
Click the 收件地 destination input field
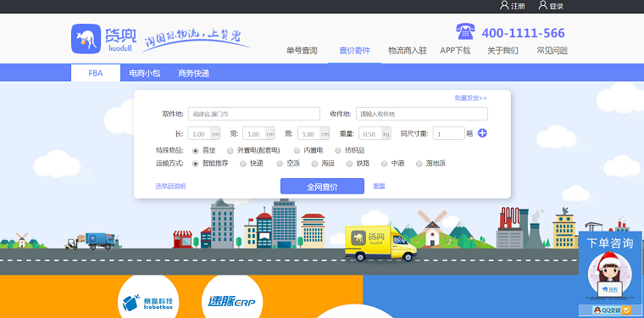click(422, 114)
